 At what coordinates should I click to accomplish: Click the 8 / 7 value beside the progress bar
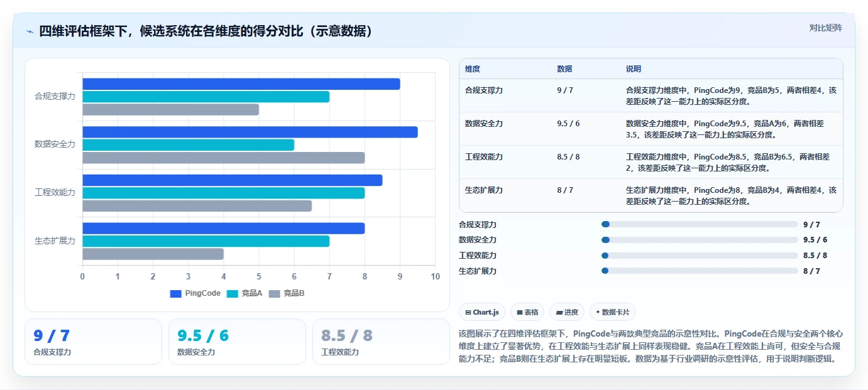[x=811, y=271]
